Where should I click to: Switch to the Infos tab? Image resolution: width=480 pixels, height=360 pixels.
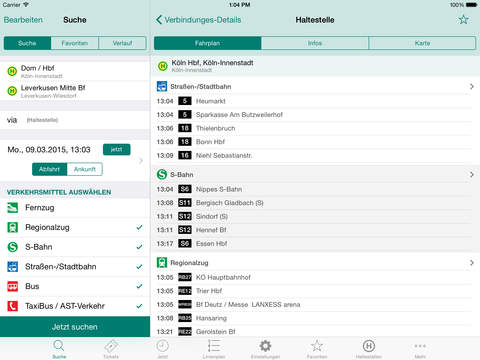(x=315, y=43)
